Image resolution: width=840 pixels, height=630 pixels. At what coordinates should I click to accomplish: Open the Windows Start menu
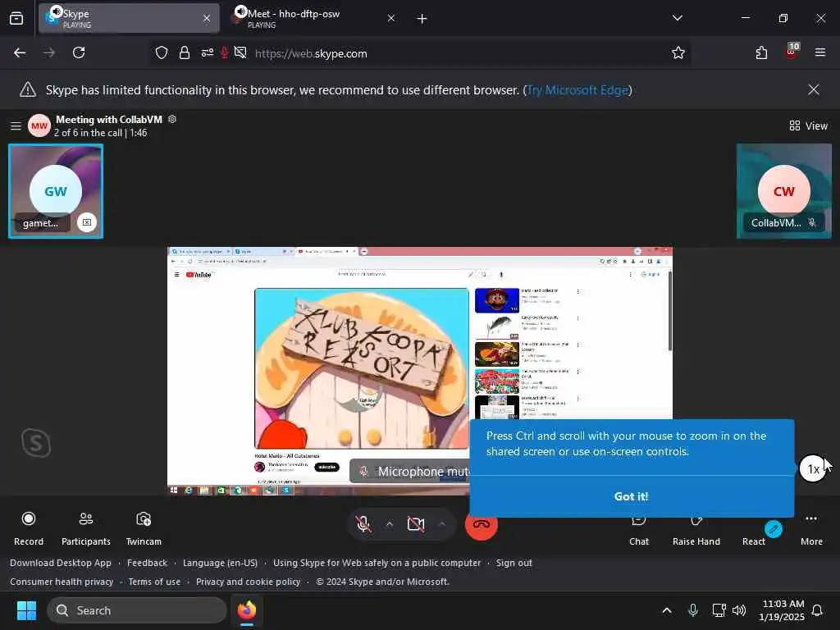(x=26, y=610)
